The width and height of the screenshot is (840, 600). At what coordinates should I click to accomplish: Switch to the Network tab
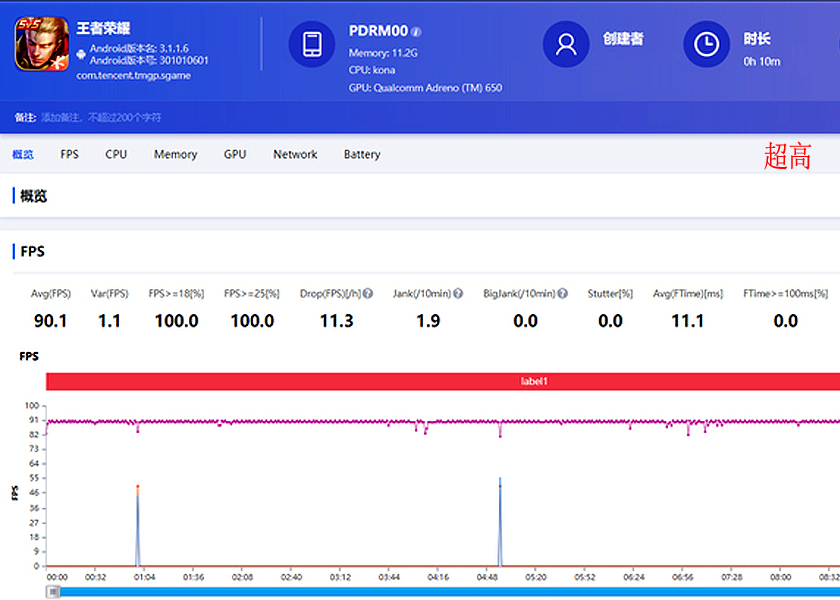tap(295, 154)
